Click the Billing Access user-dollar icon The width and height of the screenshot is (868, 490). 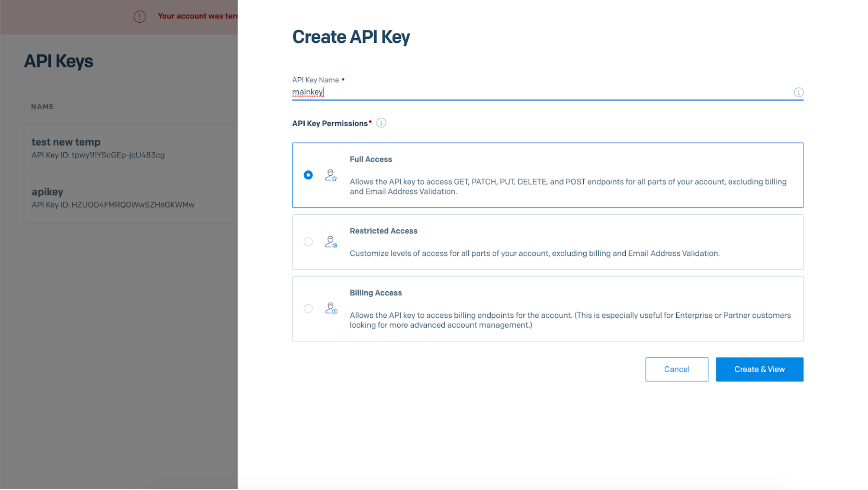point(331,309)
